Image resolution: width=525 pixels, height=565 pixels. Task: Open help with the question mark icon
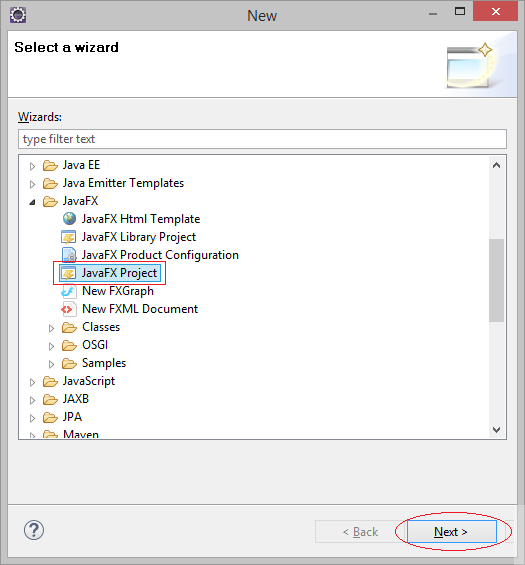pos(34,530)
